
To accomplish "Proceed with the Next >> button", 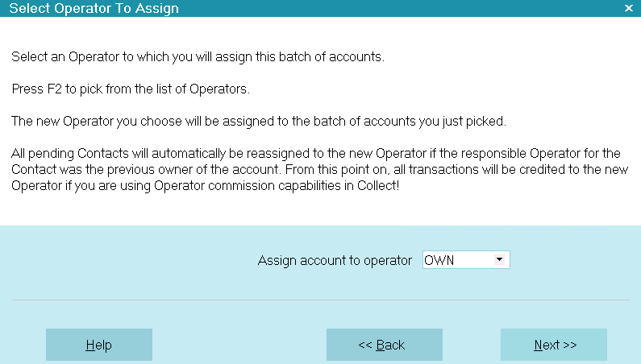I will pos(553,345).
